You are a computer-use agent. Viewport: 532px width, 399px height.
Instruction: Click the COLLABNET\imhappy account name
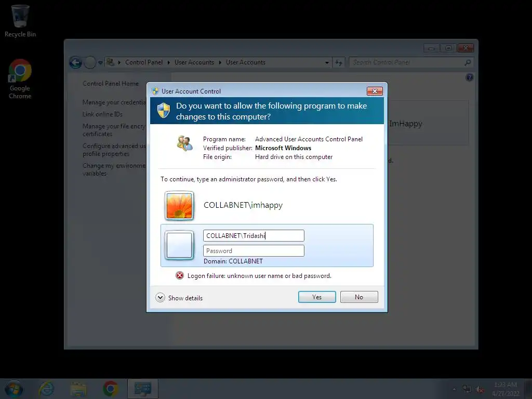point(243,205)
